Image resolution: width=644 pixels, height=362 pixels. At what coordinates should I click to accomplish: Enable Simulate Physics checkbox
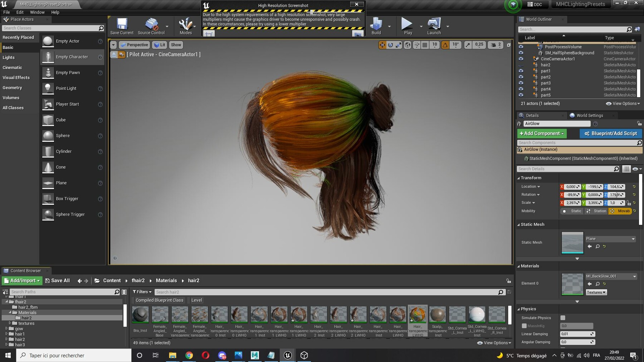pos(563,318)
